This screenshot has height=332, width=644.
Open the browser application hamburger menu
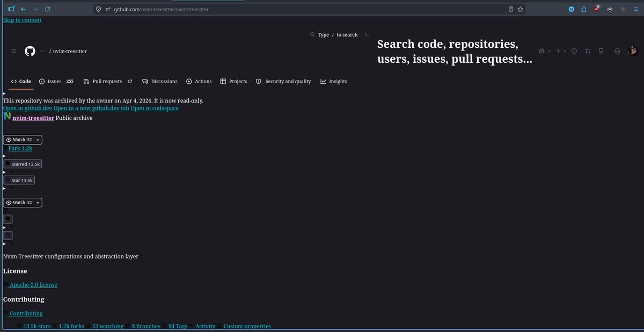tap(636, 9)
